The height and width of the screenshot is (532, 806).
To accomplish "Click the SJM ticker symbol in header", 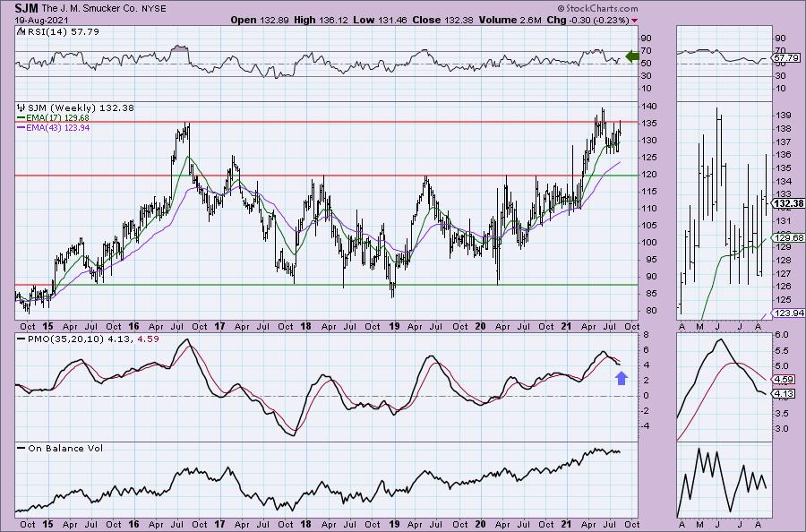I will point(27,8).
